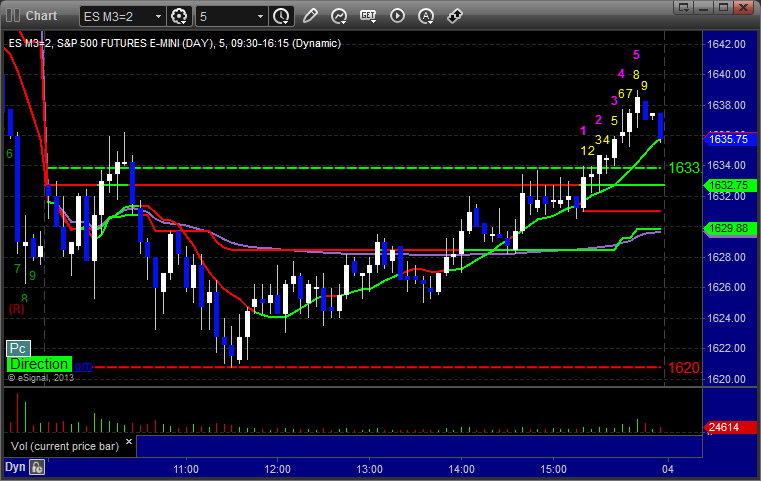Minimize the chart window
Image resolution: width=761 pixels, height=481 pixels.
[x=704, y=7]
